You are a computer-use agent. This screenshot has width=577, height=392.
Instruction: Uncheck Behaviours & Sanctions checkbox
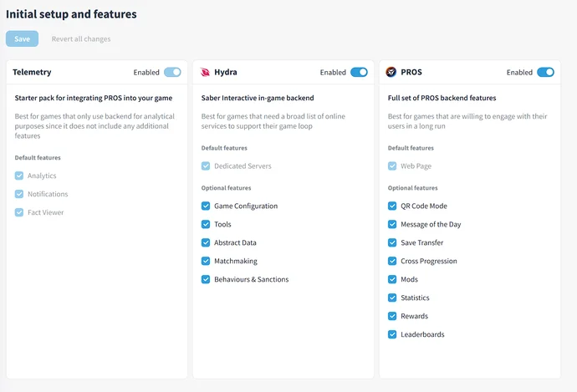[x=206, y=279]
